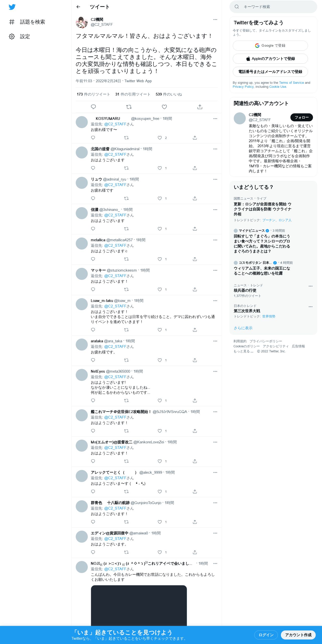View the 173 件のリツイート list
The image size is (322, 644).
[93, 94]
